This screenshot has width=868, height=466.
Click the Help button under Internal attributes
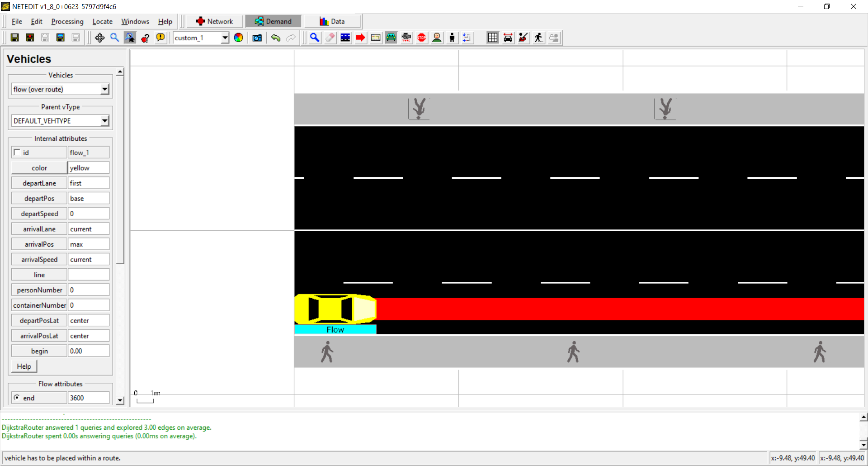pos(24,366)
